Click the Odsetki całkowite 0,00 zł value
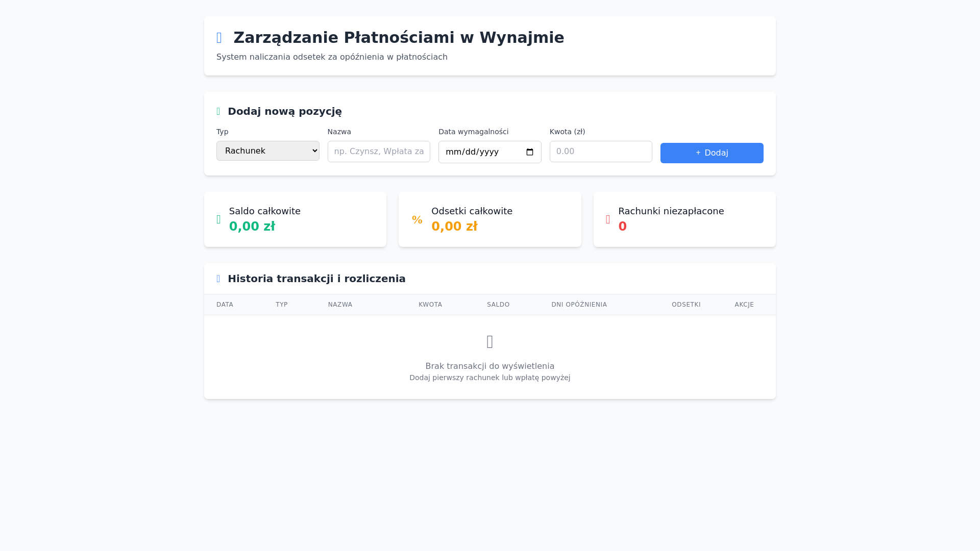This screenshot has width=980, height=551. pyautogui.click(x=454, y=227)
